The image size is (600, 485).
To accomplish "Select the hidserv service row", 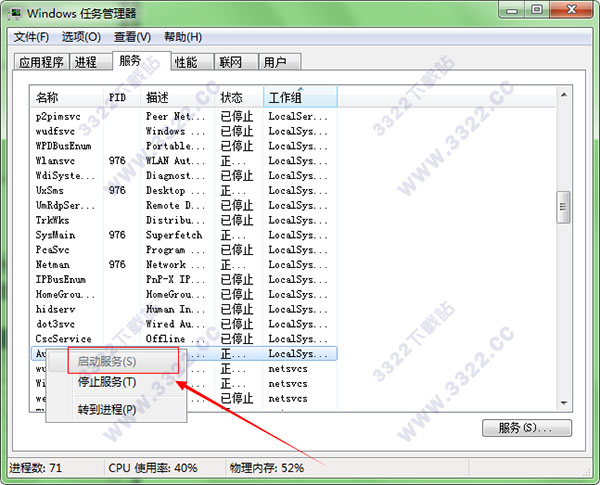I will point(184,309).
